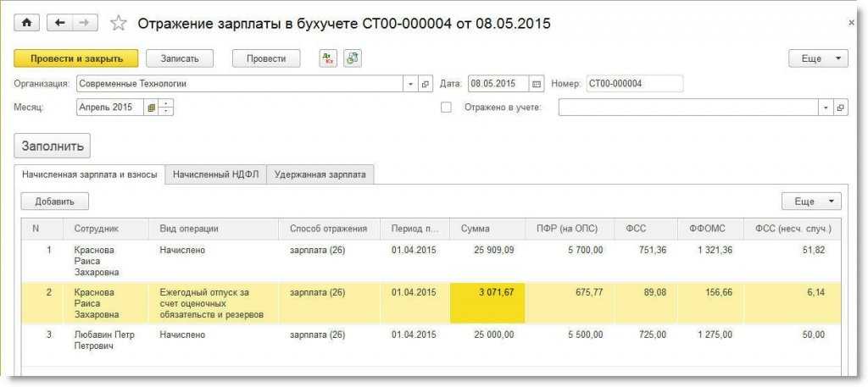Screen dimensions: 868x387
Task: Click into the Номер input field
Action: click(633, 84)
